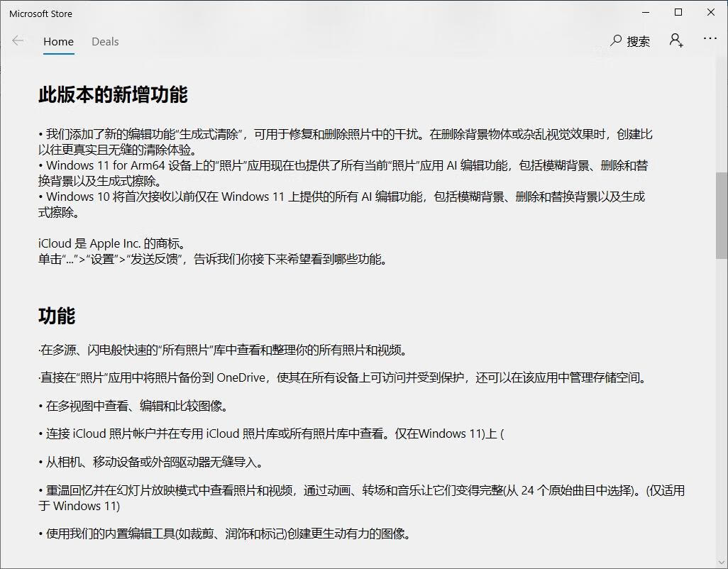Click the line 'iCloud 是 Apple Inc. 的商标。'

tap(113, 243)
